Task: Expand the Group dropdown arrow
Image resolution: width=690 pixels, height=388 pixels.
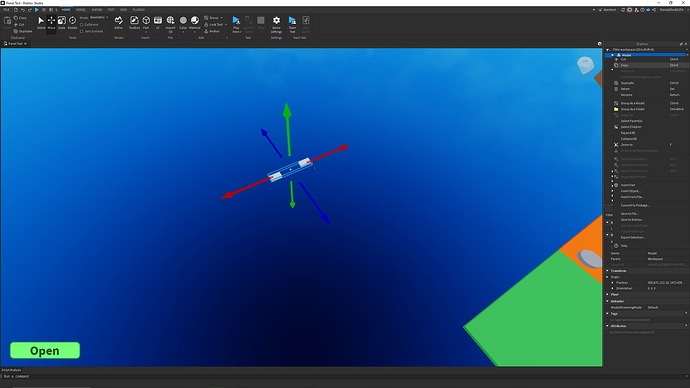Action: (x=221, y=18)
